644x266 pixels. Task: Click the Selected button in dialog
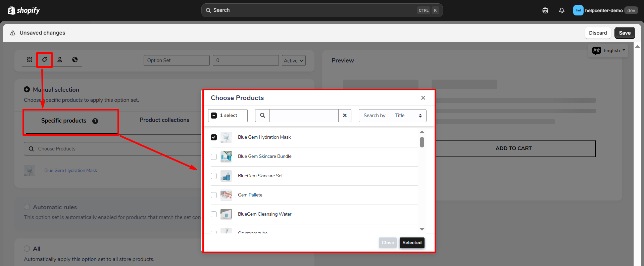point(412,243)
